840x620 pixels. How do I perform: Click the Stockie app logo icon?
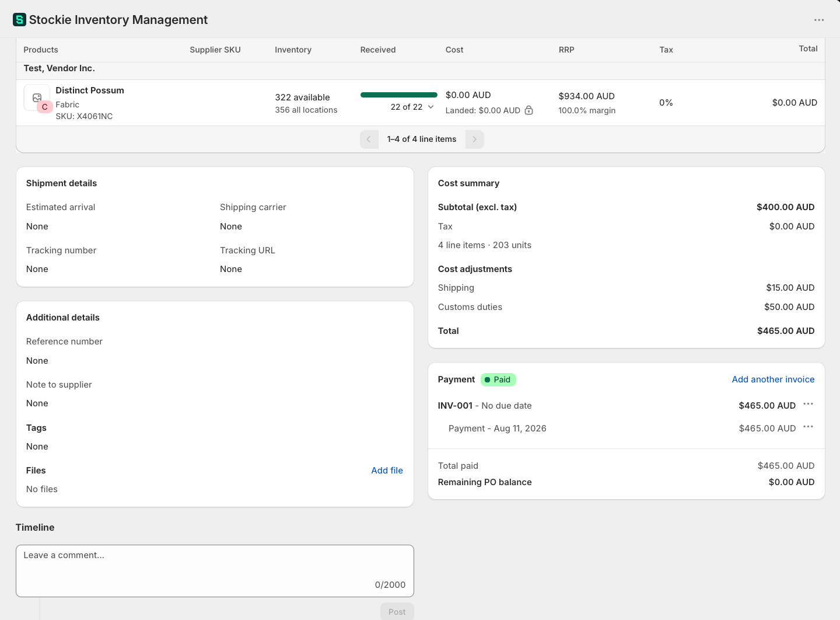pos(19,20)
